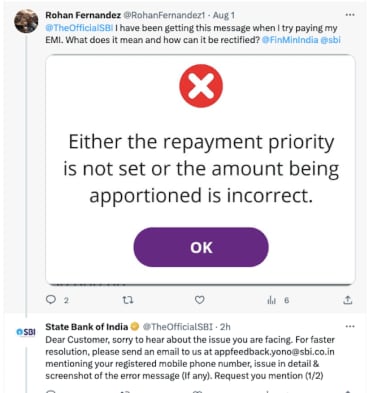Open @TheOfficialSBI mention in Rohan's tweet
The image size is (373, 393).
[79, 28]
